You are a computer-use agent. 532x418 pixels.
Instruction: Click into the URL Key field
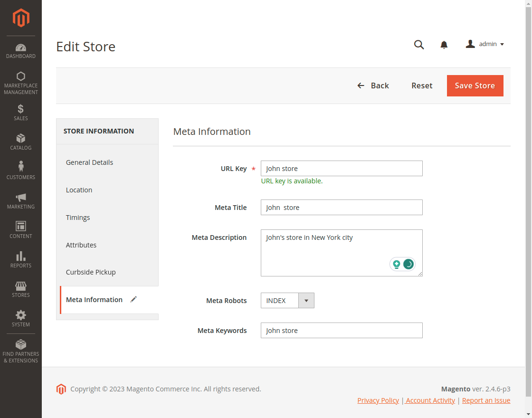point(341,169)
